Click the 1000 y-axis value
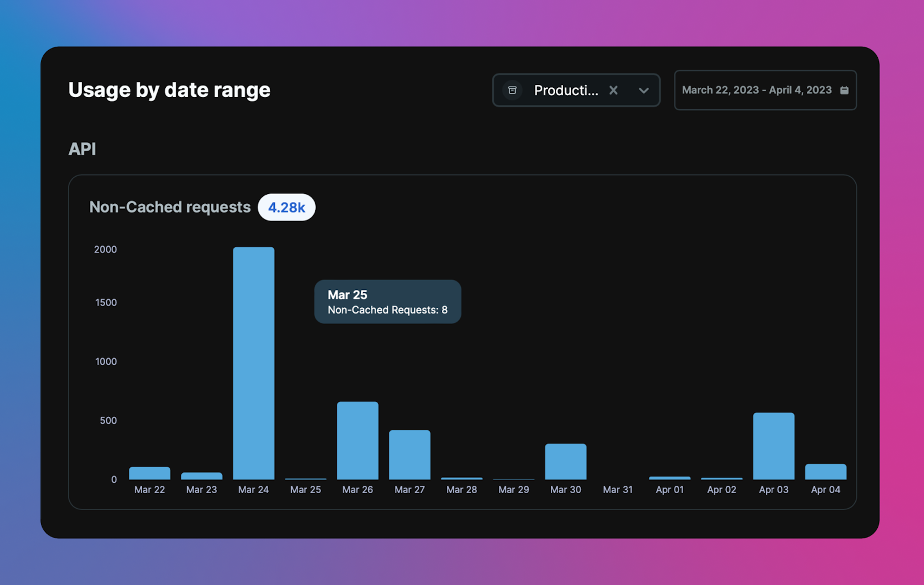Viewport: 924px width, 585px height. 106,362
